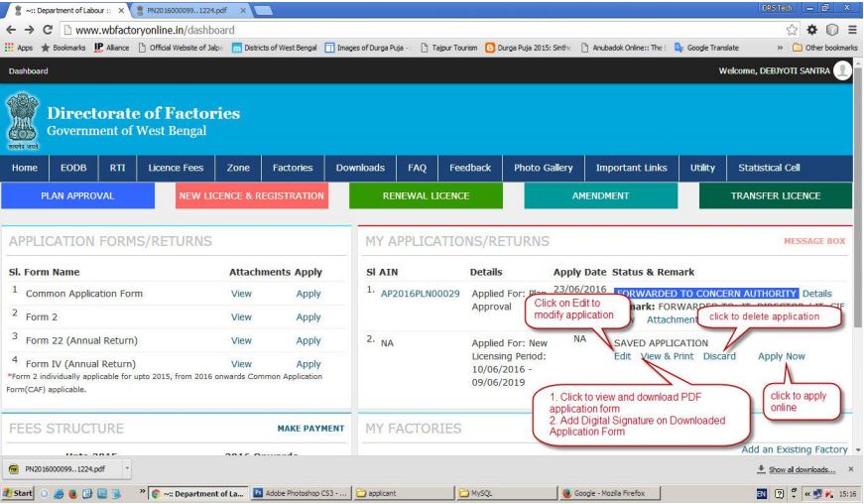864x504 pixels.
Task: Expand the hidden bookmarks chevron
Action: 780,48
